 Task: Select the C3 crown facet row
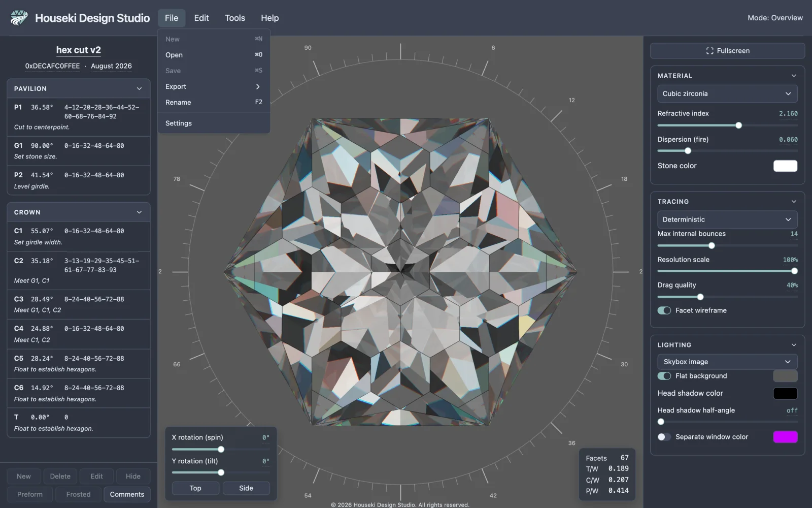click(x=79, y=304)
